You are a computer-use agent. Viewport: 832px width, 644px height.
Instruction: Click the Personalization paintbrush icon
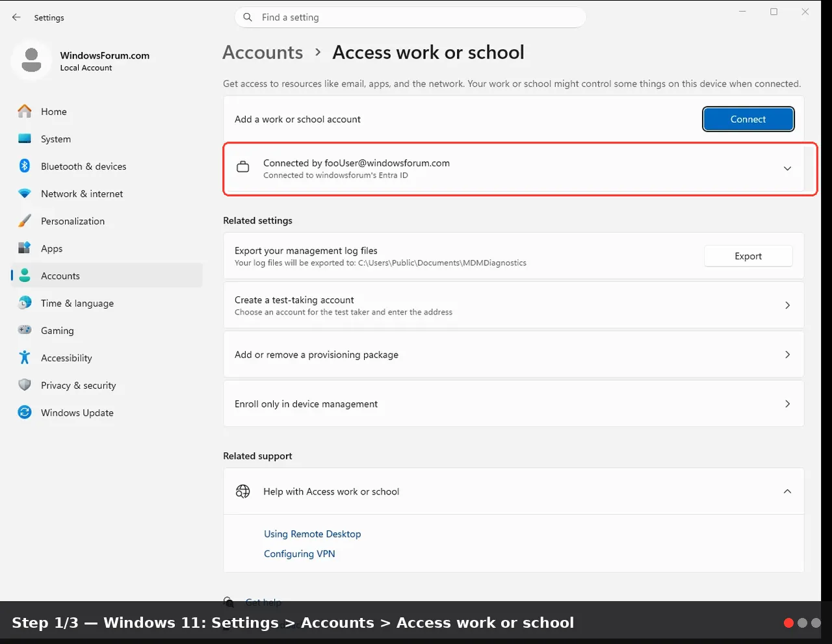(25, 221)
